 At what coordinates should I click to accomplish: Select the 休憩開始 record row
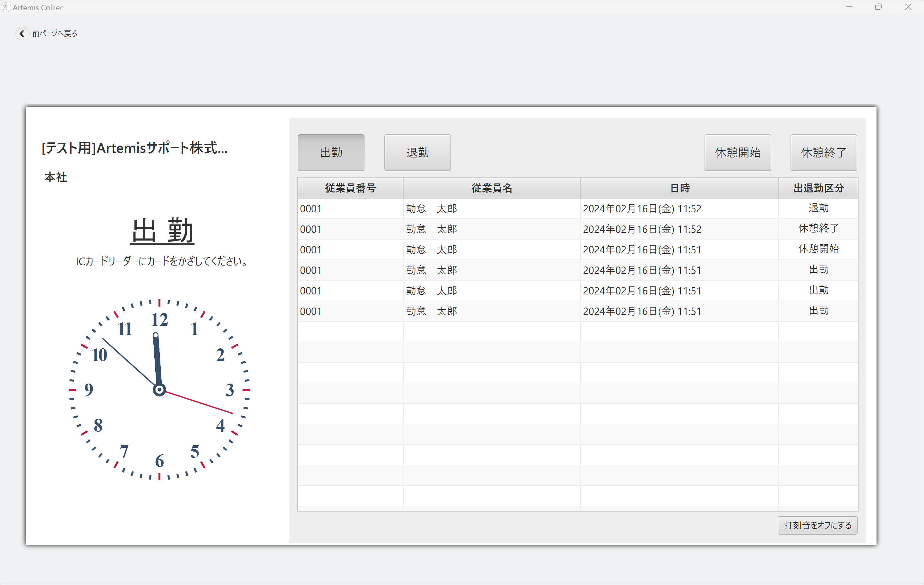577,250
